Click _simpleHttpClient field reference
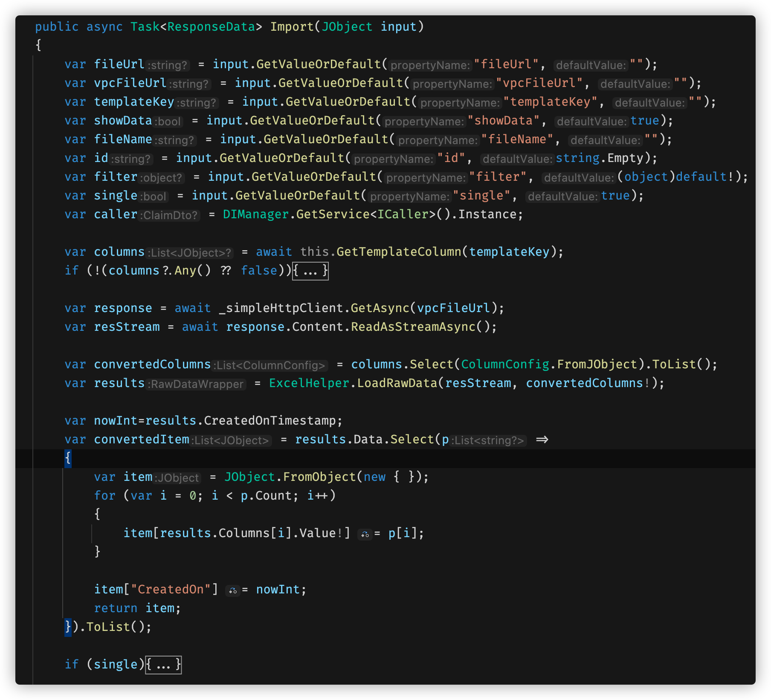The image size is (771, 700). coord(281,308)
